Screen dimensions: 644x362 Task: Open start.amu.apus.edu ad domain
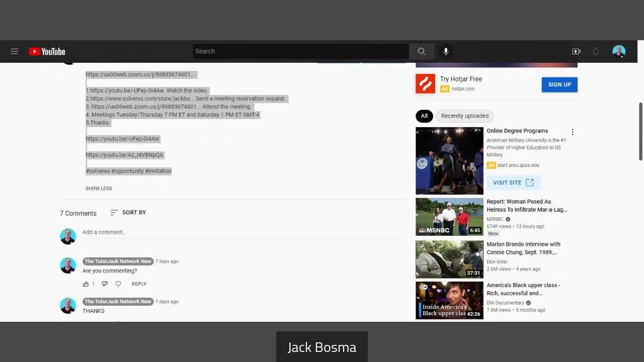pos(518,165)
